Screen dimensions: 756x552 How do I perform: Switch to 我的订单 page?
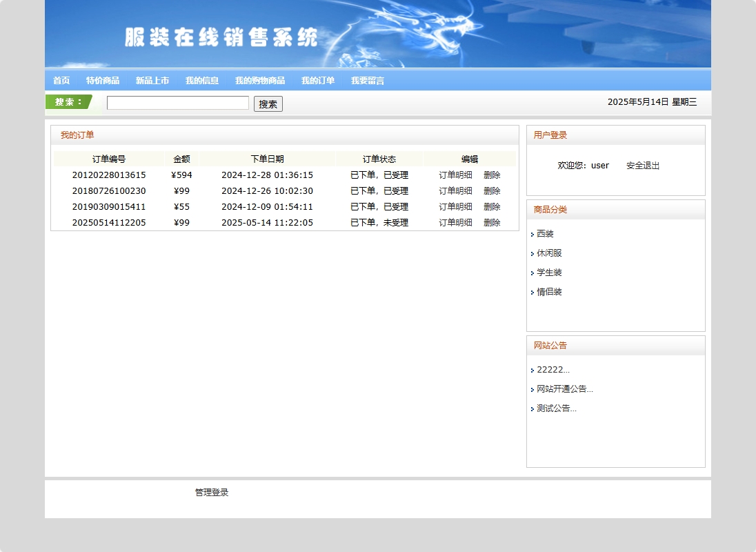coord(318,80)
